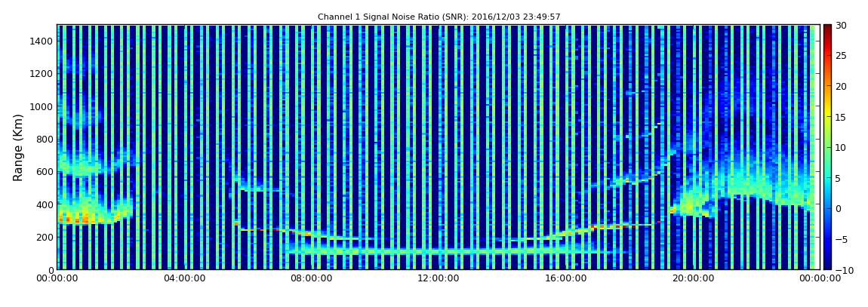Click the 1400 range tick label

[x=42, y=41]
